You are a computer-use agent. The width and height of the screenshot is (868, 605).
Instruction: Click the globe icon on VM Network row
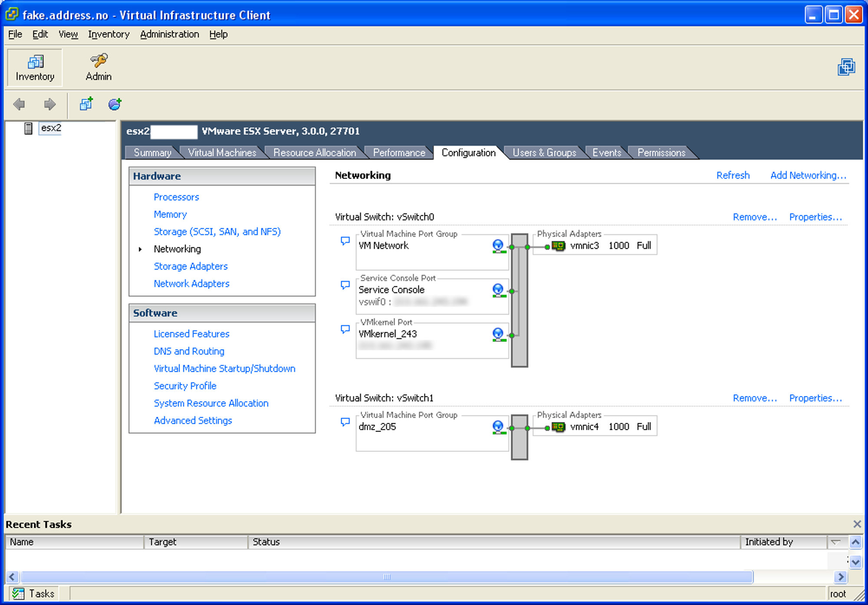click(499, 246)
